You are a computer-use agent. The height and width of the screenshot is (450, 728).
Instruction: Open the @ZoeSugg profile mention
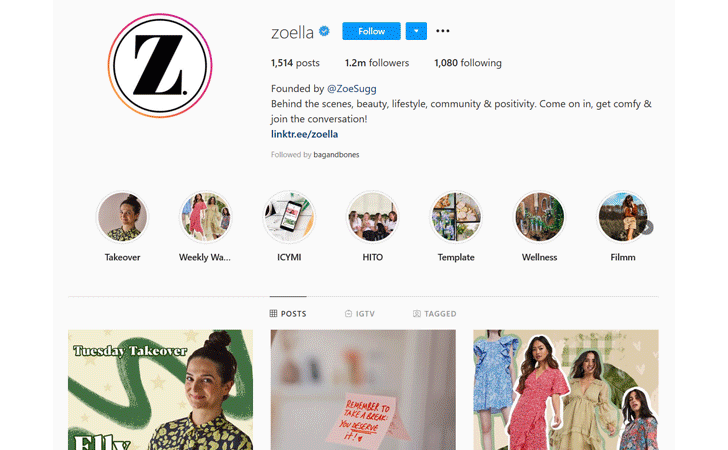point(351,89)
